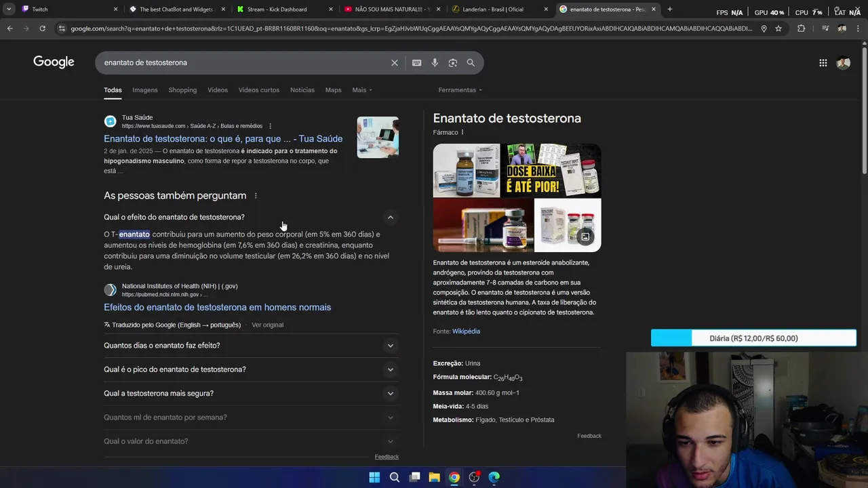Open more images in knowledge panel
The height and width of the screenshot is (488, 868).
point(585,237)
